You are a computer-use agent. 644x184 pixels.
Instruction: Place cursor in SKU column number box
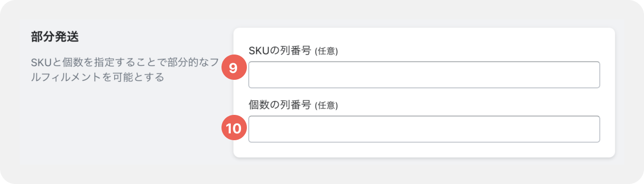coord(424,74)
